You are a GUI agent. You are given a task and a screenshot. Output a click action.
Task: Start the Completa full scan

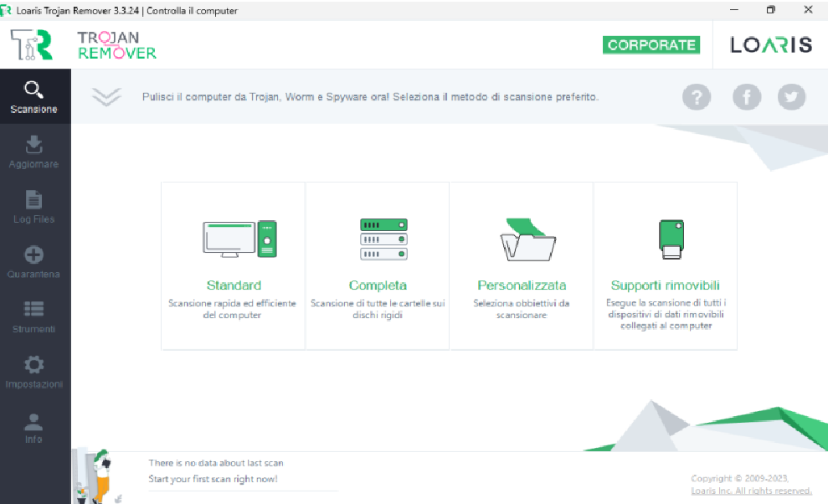(378, 265)
